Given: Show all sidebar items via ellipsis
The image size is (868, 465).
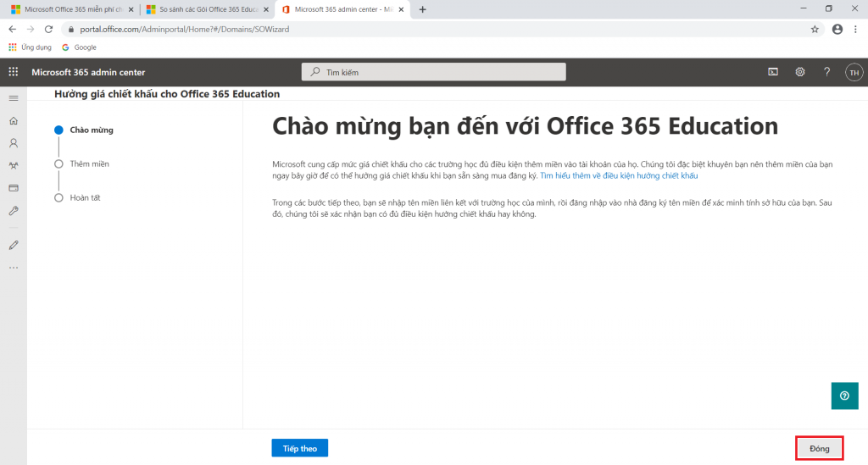Looking at the screenshot, I should point(14,268).
